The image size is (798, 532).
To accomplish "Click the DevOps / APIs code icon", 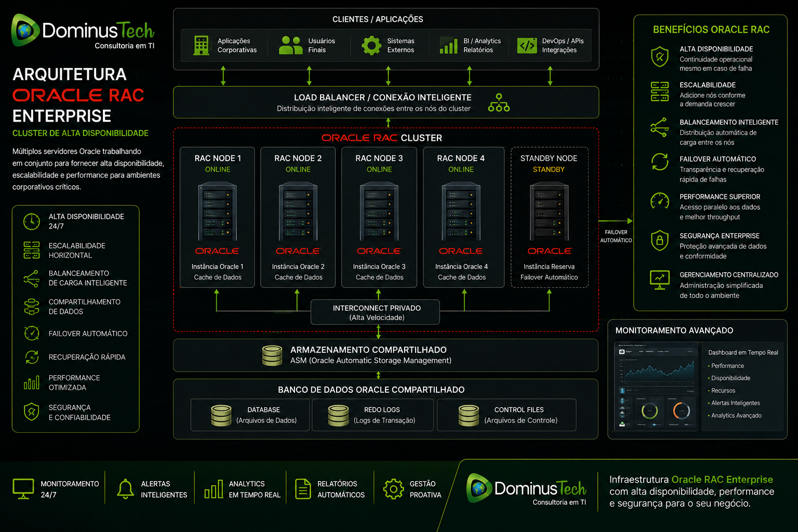I will pos(527,45).
